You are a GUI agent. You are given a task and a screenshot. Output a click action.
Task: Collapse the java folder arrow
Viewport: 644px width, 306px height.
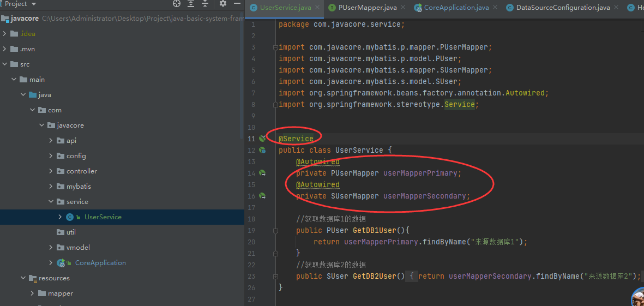pyautogui.click(x=23, y=95)
